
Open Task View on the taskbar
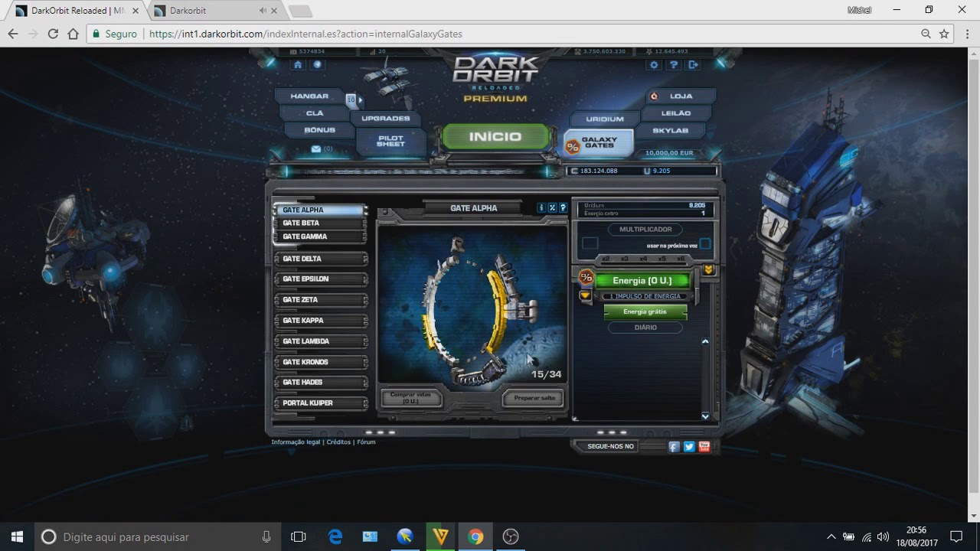299,536
